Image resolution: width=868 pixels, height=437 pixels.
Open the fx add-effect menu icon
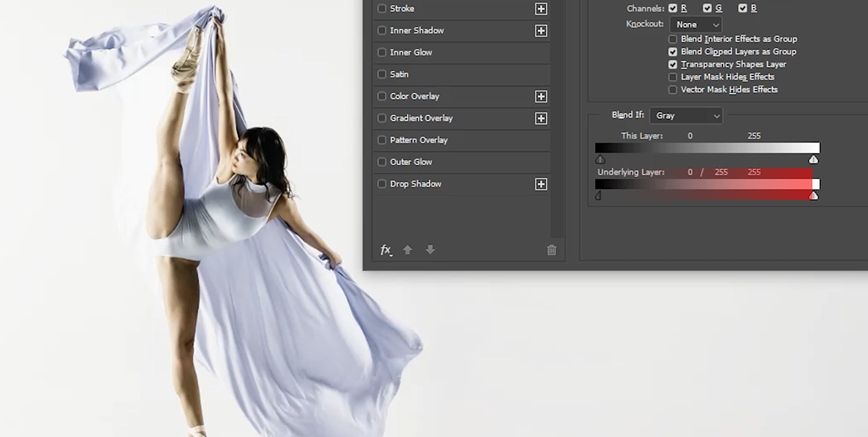(386, 249)
